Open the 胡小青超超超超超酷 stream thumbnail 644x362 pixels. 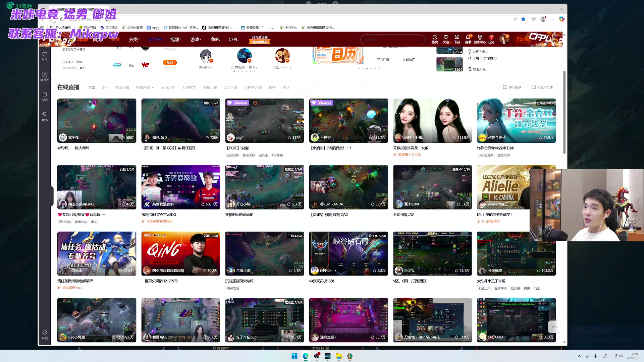[180, 254]
